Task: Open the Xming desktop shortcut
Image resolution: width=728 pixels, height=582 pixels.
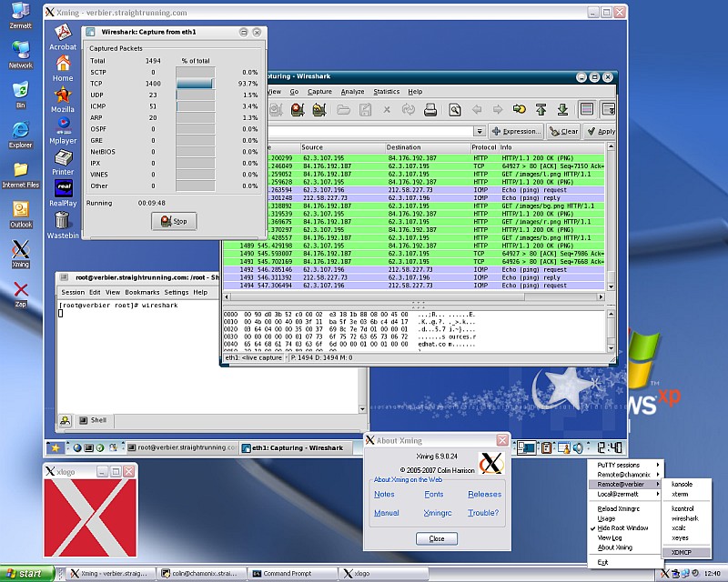Action: pyautogui.click(x=20, y=254)
